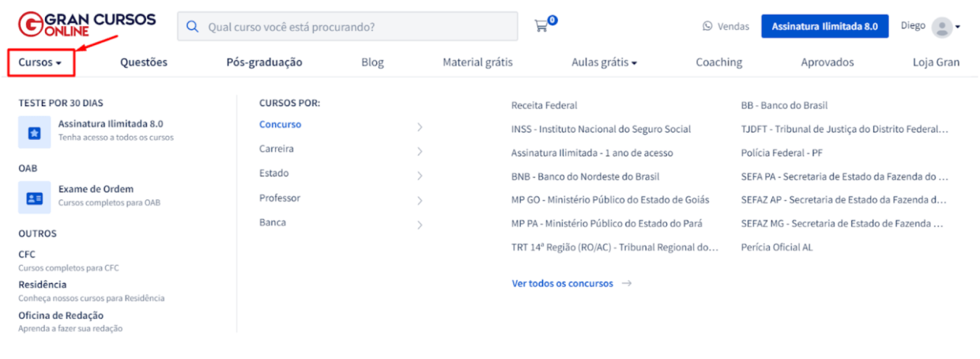
Task: Click the Exame de Ordem card icon
Action: [x=34, y=198]
